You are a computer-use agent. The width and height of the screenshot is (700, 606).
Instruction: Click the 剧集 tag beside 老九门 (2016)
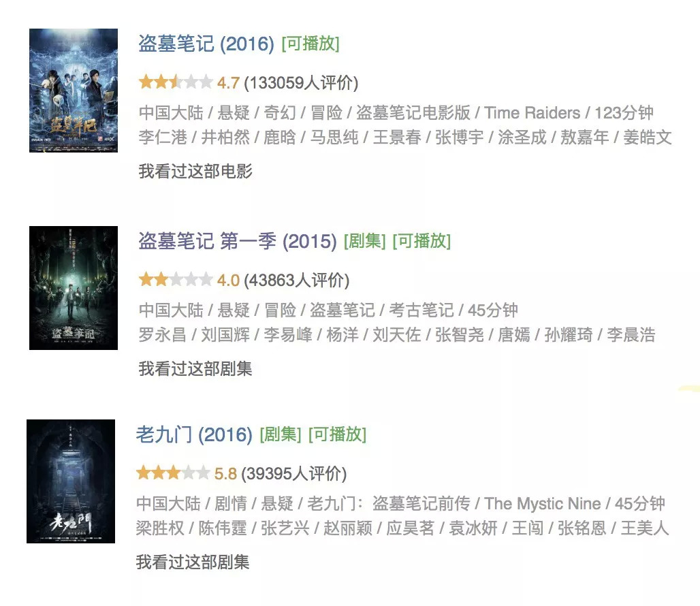281,434
